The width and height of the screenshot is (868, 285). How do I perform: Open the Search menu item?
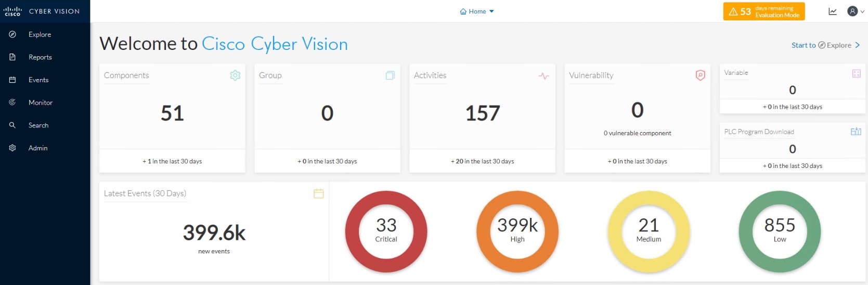click(x=45, y=125)
